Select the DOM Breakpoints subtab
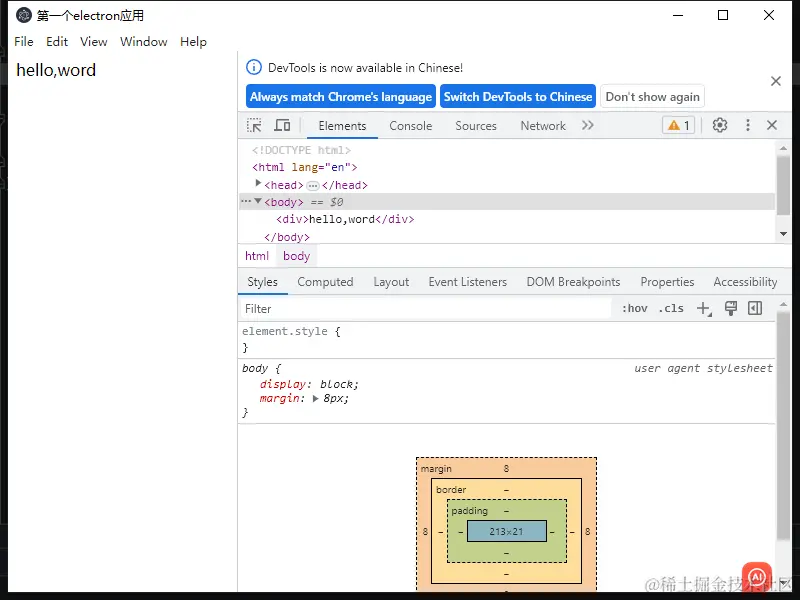Viewport: 800px width, 600px height. click(x=573, y=282)
